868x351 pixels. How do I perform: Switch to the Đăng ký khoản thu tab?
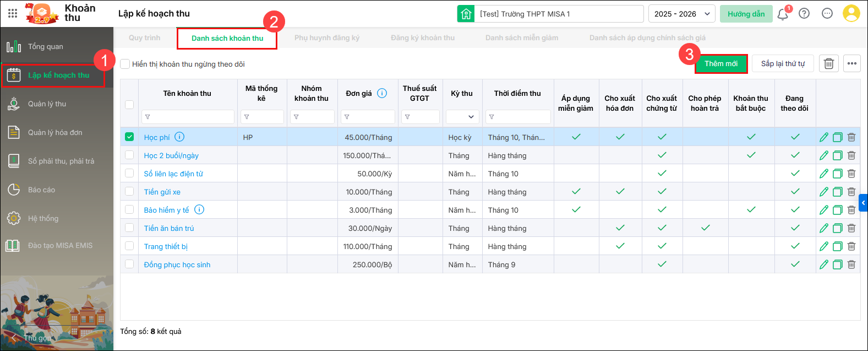coord(422,38)
